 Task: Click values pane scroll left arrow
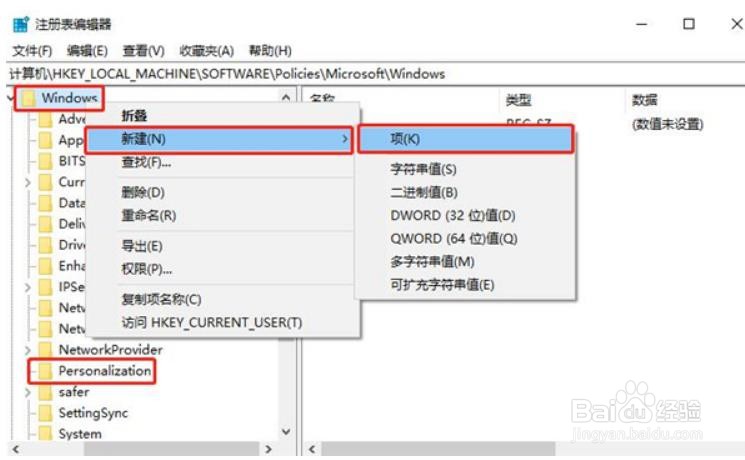pos(312,449)
